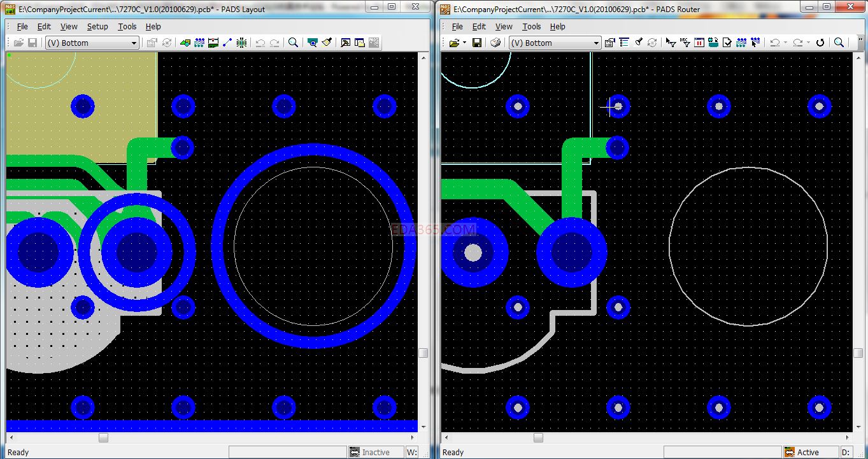The image size is (868, 459).
Task: Maximize the PADS Layout window
Action: coord(391,7)
